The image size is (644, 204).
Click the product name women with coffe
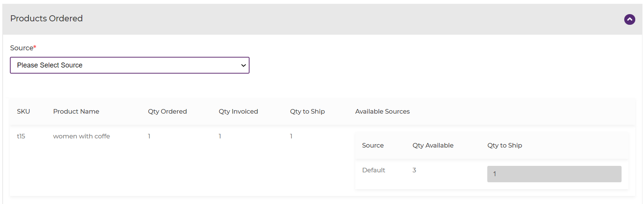pyautogui.click(x=81, y=136)
